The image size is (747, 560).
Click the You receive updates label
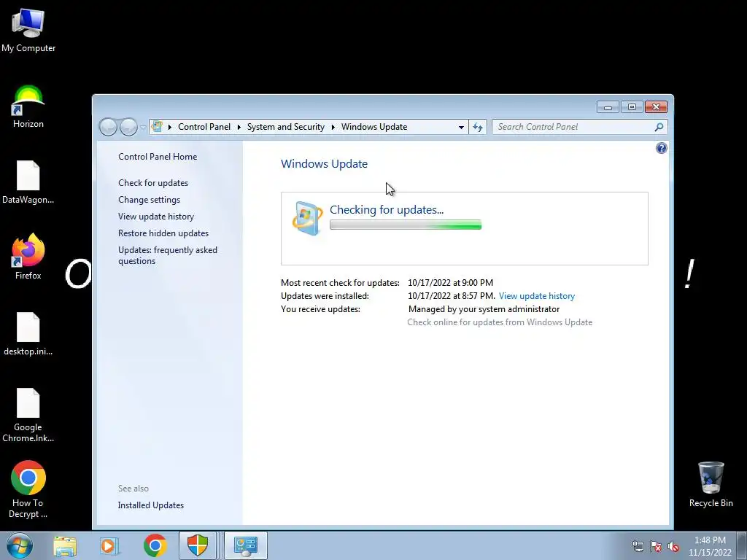pos(321,309)
